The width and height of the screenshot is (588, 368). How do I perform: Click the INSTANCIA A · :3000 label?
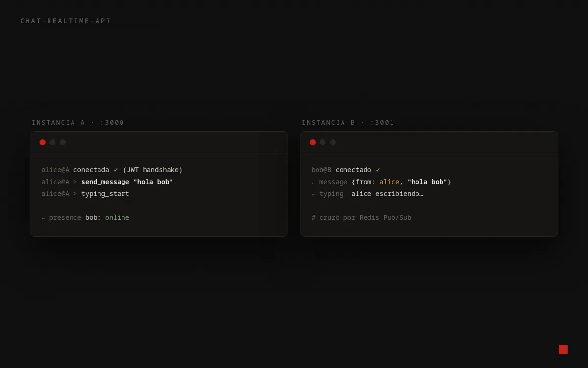click(x=78, y=123)
